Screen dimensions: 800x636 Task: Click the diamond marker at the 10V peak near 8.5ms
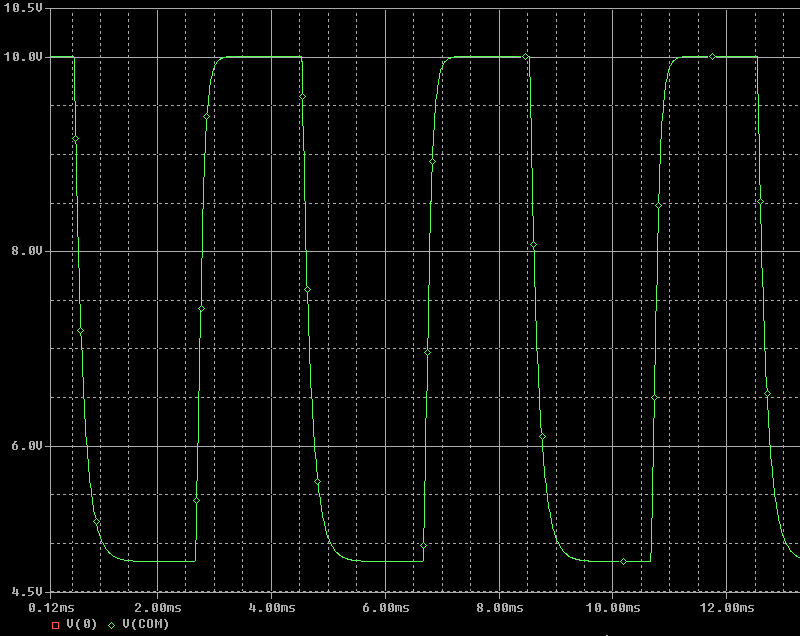[x=526, y=57]
